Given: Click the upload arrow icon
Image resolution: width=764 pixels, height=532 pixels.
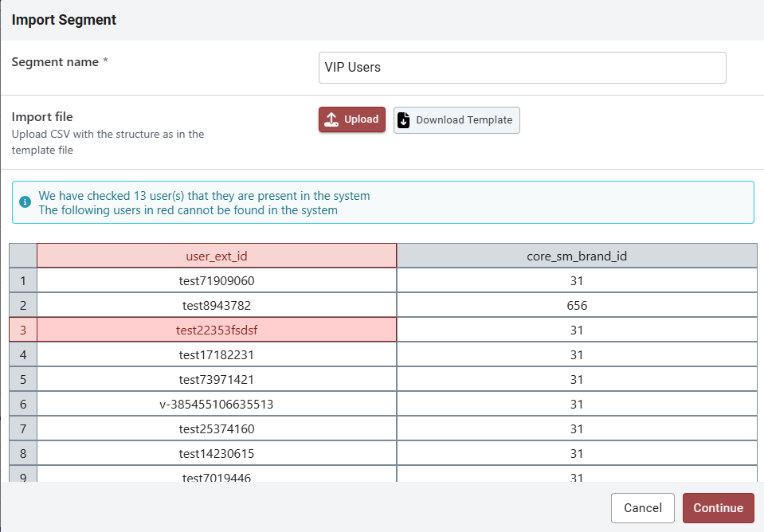Looking at the screenshot, I should click(332, 119).
